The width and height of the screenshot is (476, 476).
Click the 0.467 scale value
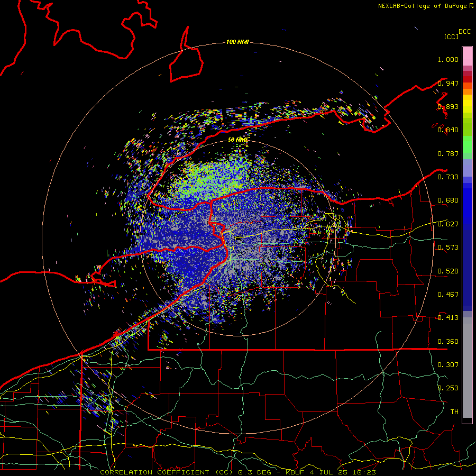tap(448, 295)
